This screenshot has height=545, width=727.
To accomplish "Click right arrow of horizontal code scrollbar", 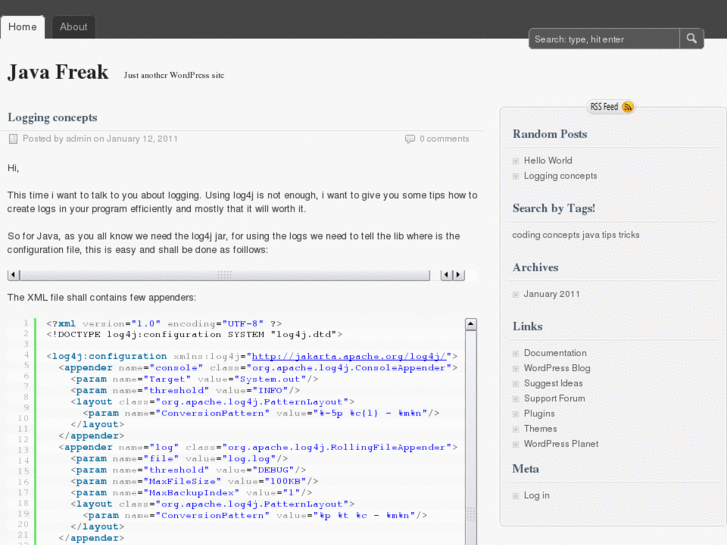I will [x=458, y=275].
